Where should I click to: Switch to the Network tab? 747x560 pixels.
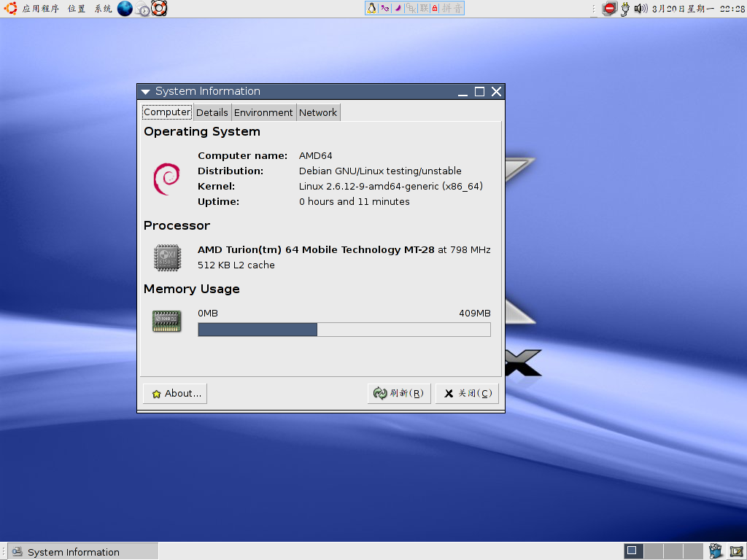[x=318, y=112]
